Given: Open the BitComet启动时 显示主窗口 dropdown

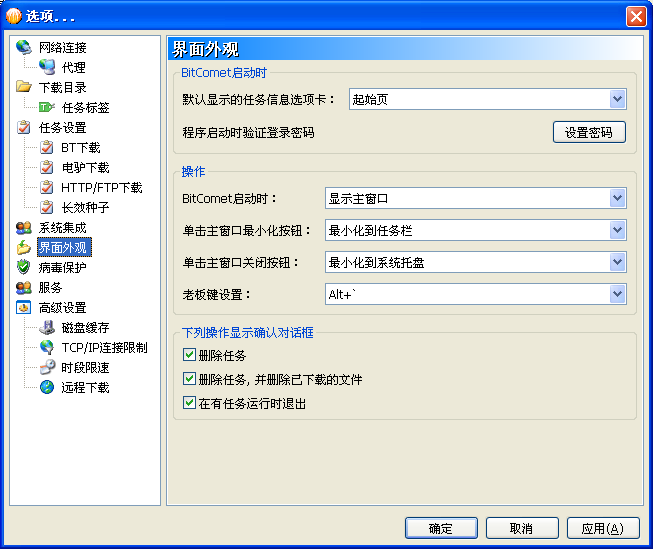Looking at the screenshot, I should tap(476, 198).
